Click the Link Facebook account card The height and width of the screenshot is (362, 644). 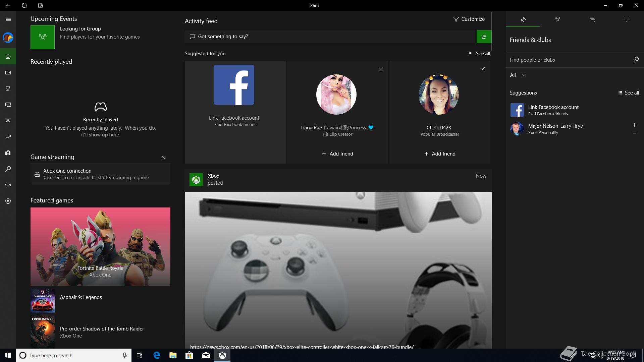tap(235, 112)
